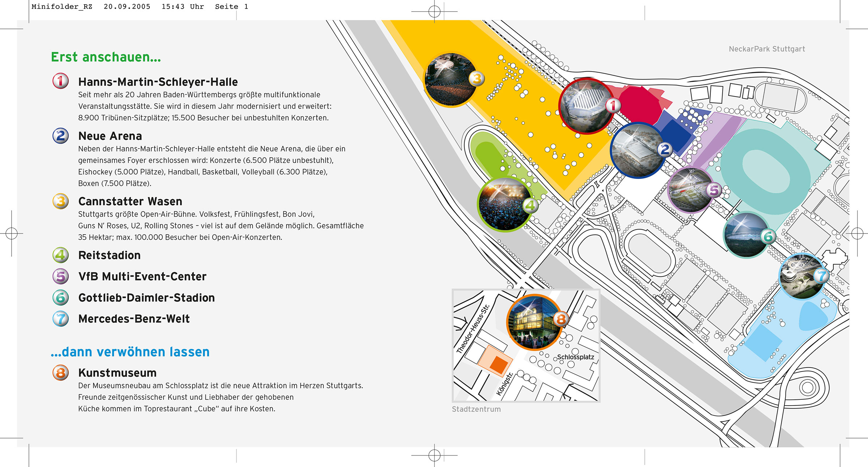This screenshot has height=467, width=868.
Task: Click the blue number 2 marker on the map
Action: [x=665, y=149]
